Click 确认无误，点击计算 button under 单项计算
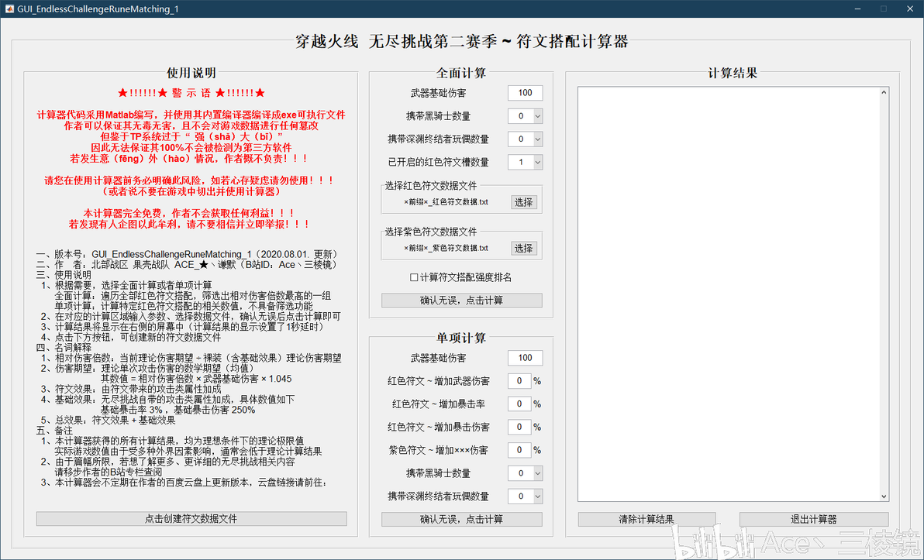924x560 pixels. (x=461, y=519)
